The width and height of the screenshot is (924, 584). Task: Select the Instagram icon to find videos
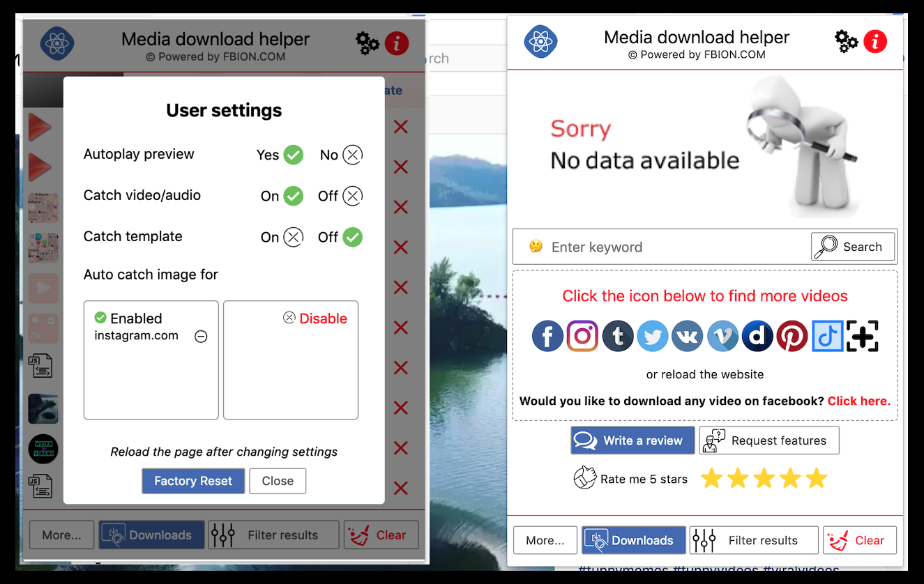pos(582,336)
